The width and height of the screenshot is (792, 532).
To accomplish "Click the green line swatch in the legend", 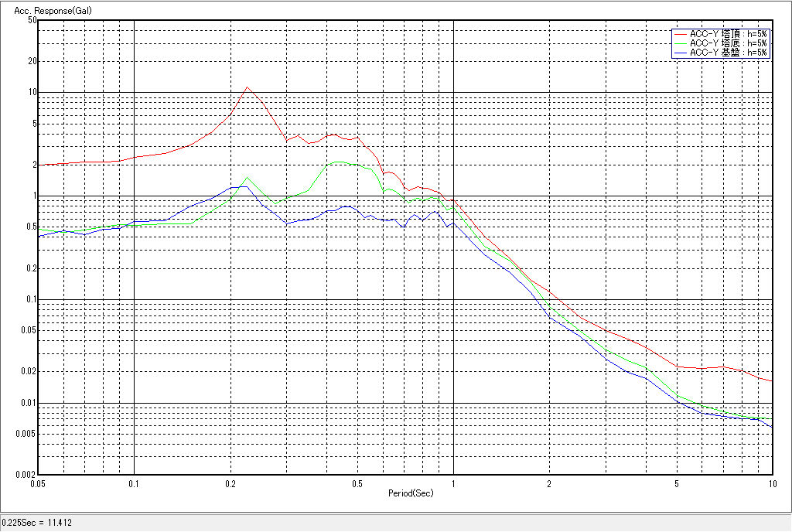I will pos(680,43).
